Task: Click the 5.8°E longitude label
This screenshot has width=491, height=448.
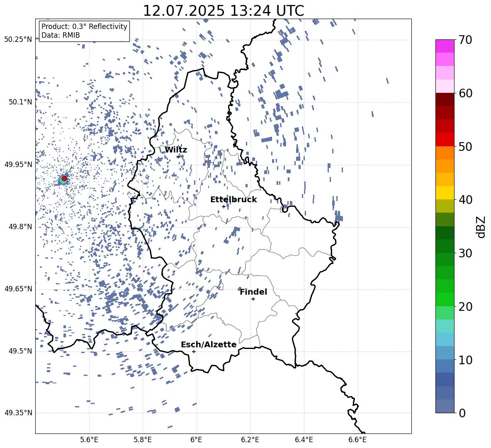Action: coord(143,440)
